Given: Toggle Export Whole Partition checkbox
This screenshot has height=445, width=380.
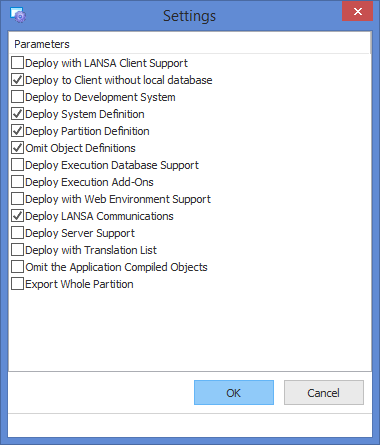Looking at the screenshot, I should [x=17, y=284].
